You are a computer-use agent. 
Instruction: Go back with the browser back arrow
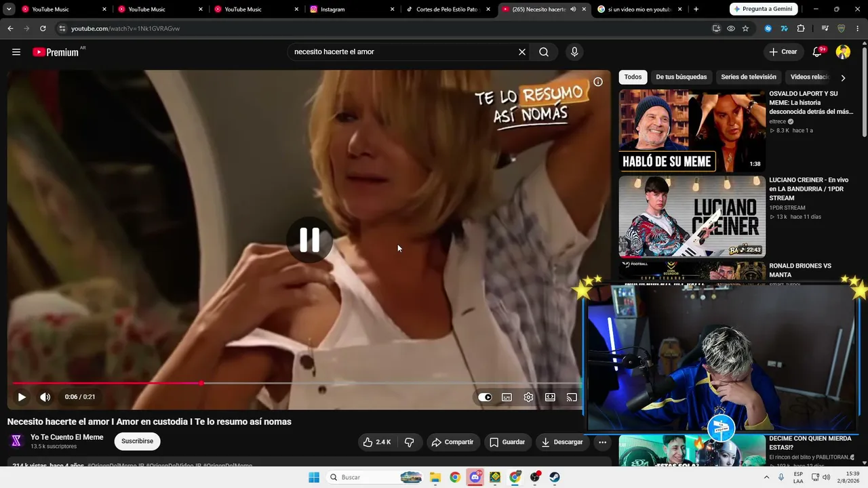pos(10,28)
